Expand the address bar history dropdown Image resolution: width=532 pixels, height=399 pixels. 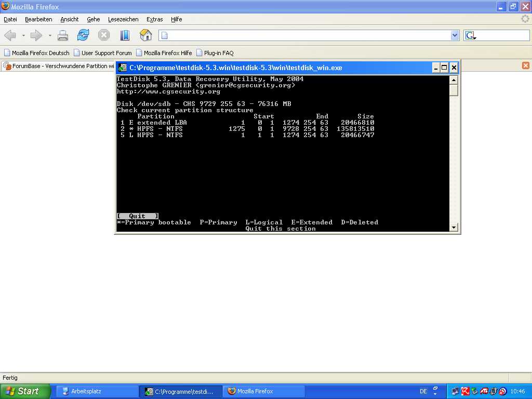pos(455,35)
